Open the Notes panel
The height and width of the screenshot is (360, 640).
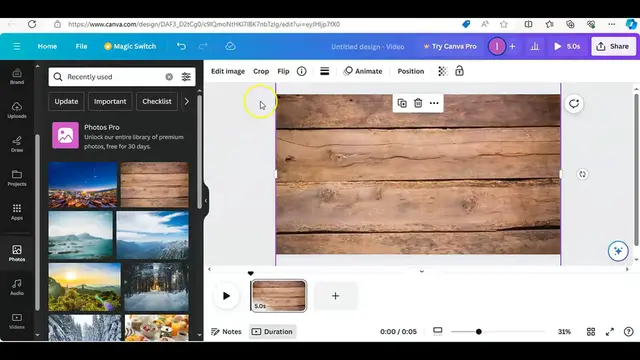click(x=227, y=332)
